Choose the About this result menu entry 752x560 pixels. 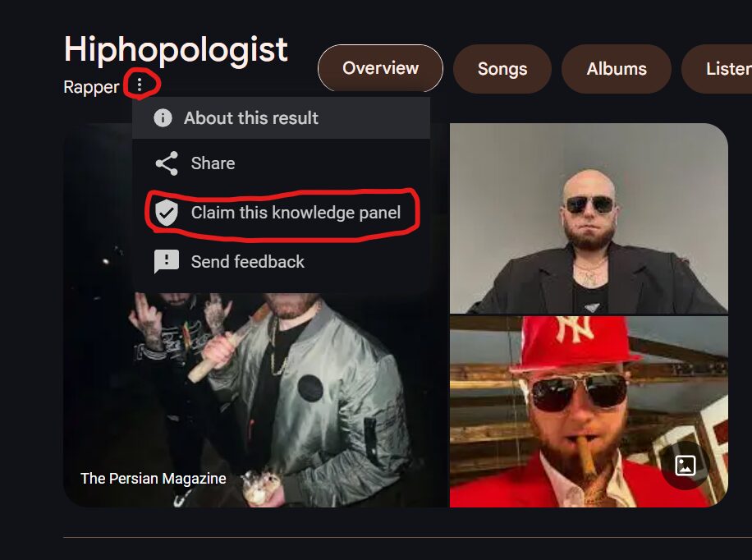(x=281, y=118)
